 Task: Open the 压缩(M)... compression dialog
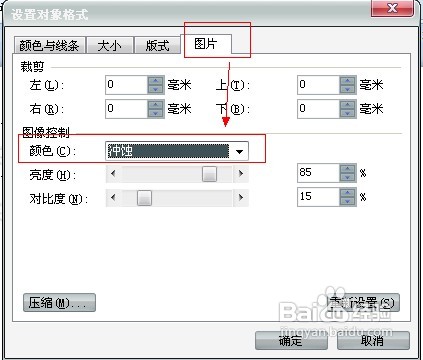click(59, 303)
